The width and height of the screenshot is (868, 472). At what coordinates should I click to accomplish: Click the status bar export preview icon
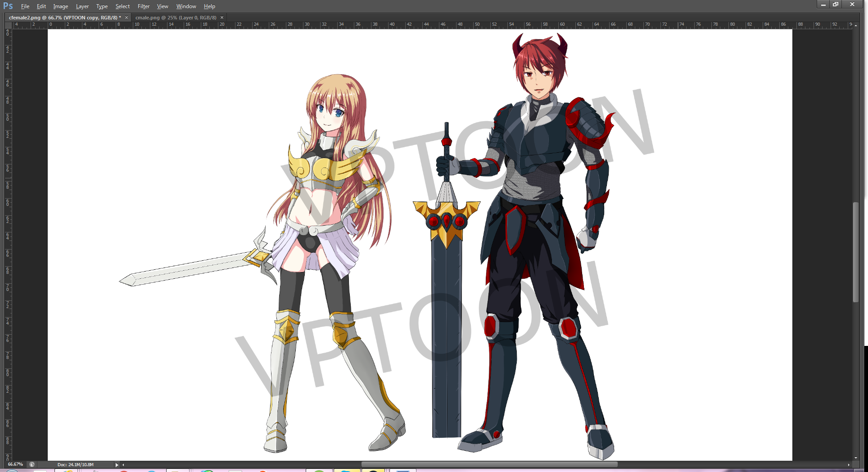point(32,464)
